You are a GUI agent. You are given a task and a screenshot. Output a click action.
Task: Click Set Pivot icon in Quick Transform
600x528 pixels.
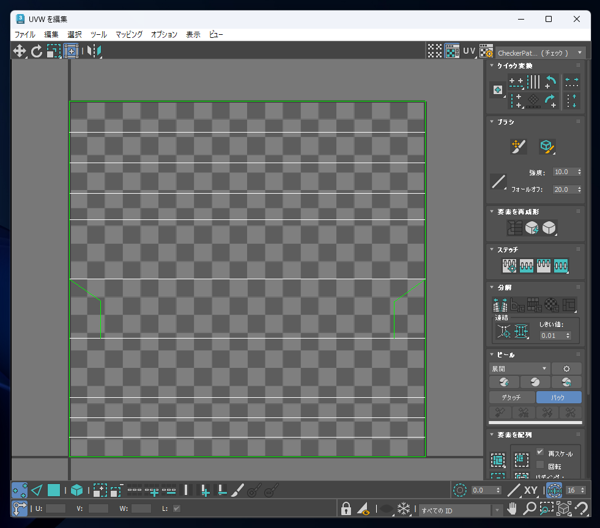pos(498,90)
